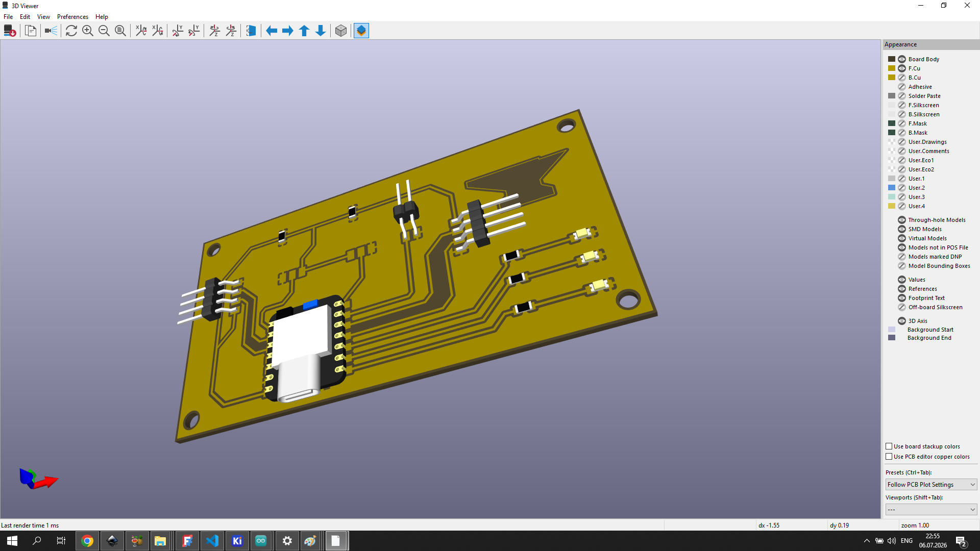Viewport: 980px width, 551px height.
Task: Enable Use board stackup colors
Action: [x=889, y=446]
